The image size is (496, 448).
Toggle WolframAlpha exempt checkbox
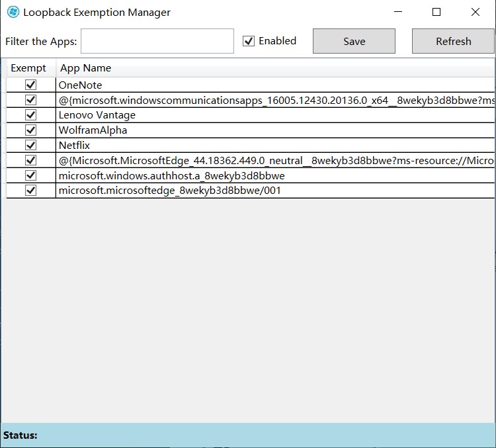tap(30, 130)
